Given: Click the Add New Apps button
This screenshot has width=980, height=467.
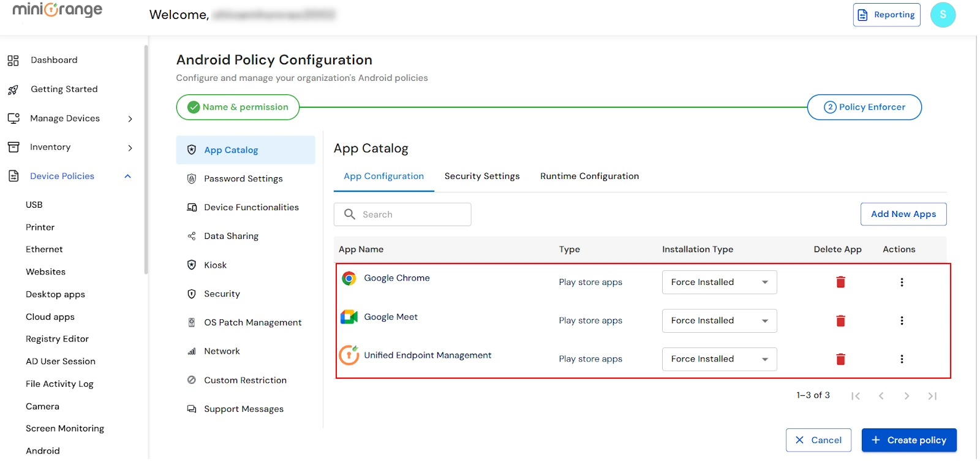Looking at the screenshot, I should tap(903, 214).
